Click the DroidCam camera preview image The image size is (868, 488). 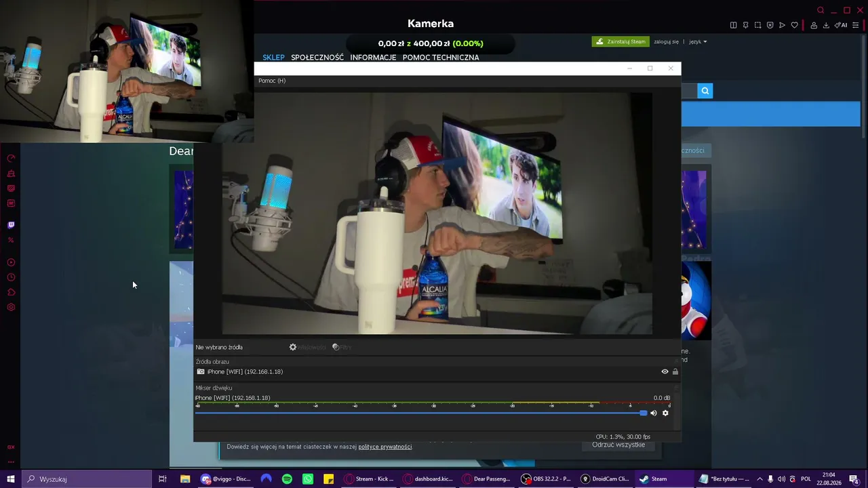437,213
